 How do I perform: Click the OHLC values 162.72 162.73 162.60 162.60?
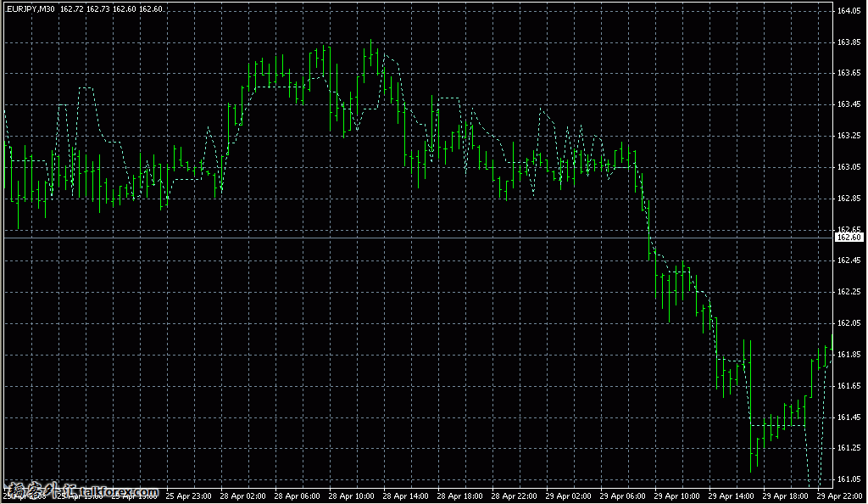click(x=111, y=8)
